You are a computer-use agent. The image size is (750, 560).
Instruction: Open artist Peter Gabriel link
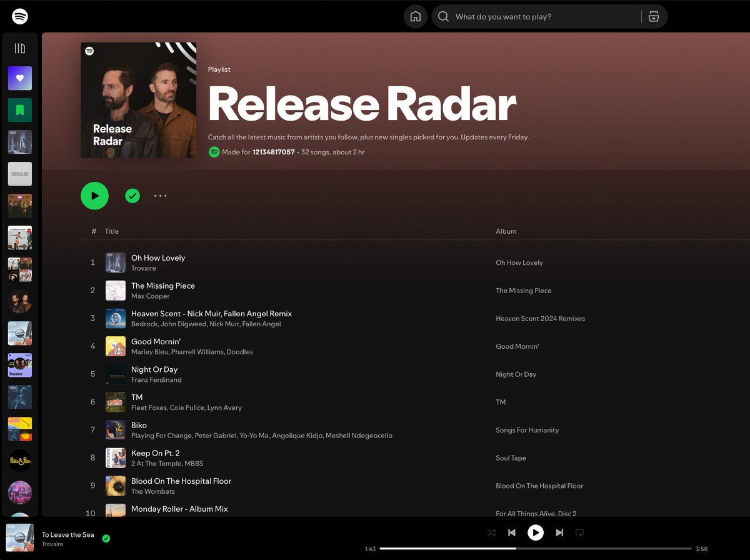coord(216,436)
